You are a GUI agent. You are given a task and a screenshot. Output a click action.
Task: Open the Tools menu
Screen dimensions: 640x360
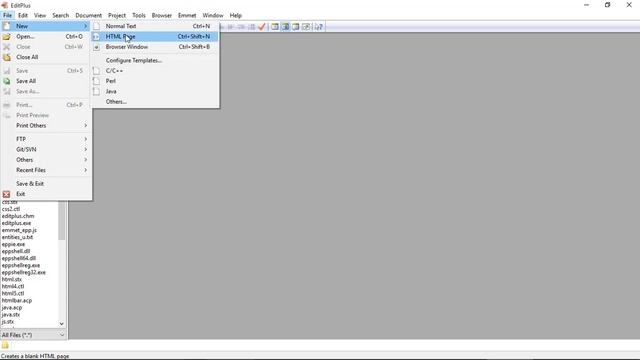pyautogui.click(x=139, y=16)
